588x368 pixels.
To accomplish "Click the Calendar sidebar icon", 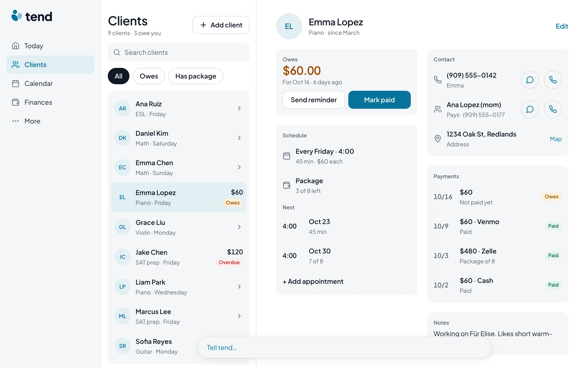I will [x=16, y=83].
